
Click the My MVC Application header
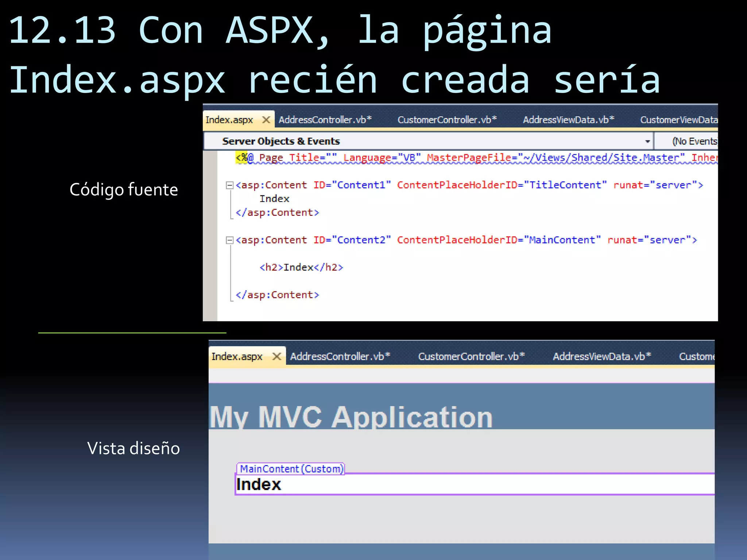pyautogui.click(x=351, y=417)
